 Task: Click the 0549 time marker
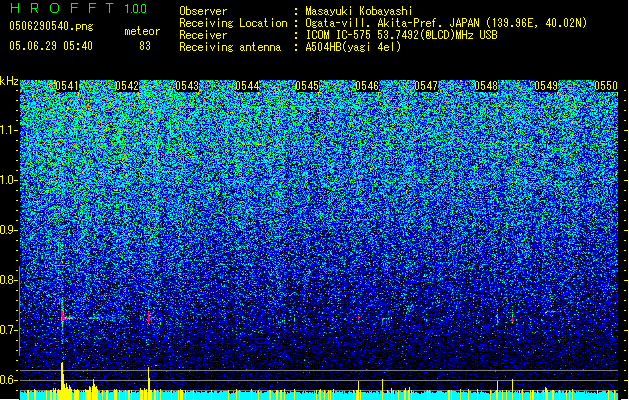pos(546,86)
